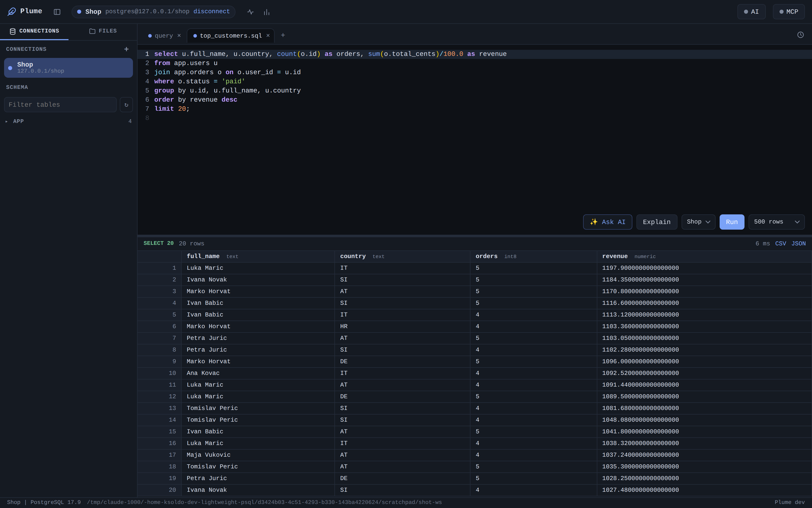Sort by country column header
The width and height of the screenshot is (812, 508).
click(402, 256)
